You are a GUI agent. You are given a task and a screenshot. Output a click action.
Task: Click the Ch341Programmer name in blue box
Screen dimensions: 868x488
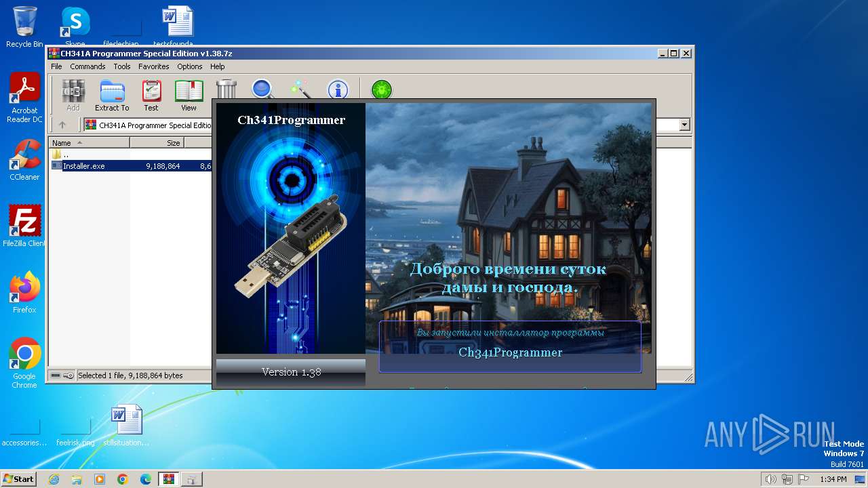[510, 352]
